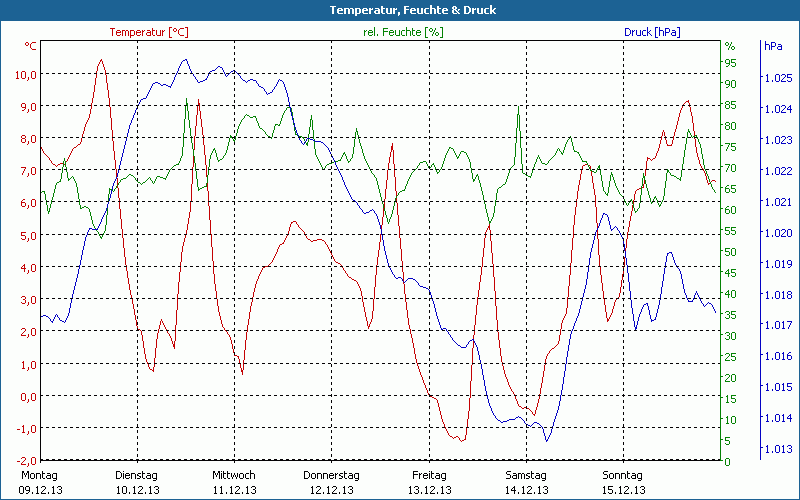Click the '1.024' pressure axis value
The height and width of the screenshot is (500, 800).
point(778,109)
